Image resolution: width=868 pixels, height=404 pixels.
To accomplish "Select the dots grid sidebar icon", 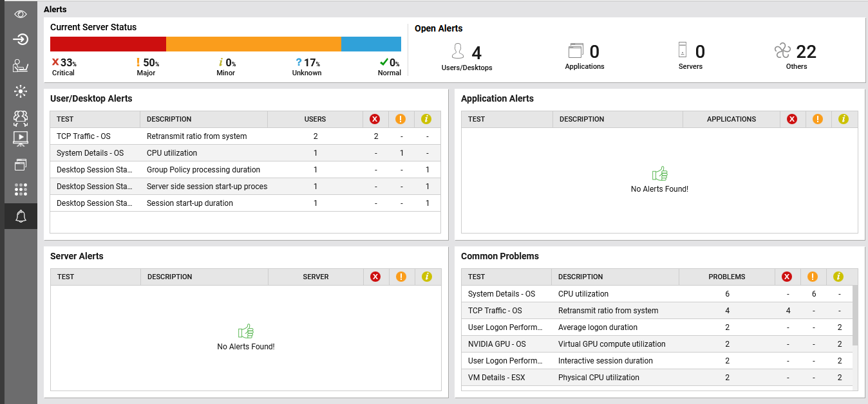I will 21,190.
